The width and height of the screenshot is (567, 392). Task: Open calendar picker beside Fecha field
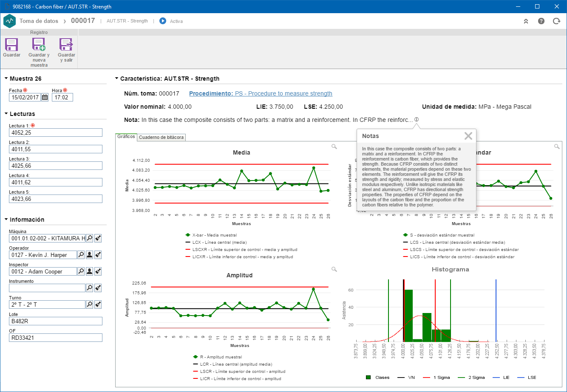click(45, 97)
